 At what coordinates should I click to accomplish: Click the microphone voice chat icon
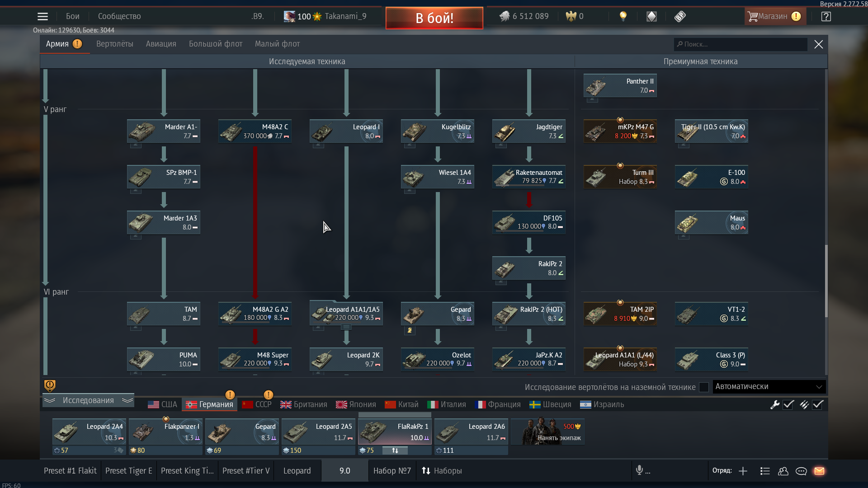click(x=639, y=470)
